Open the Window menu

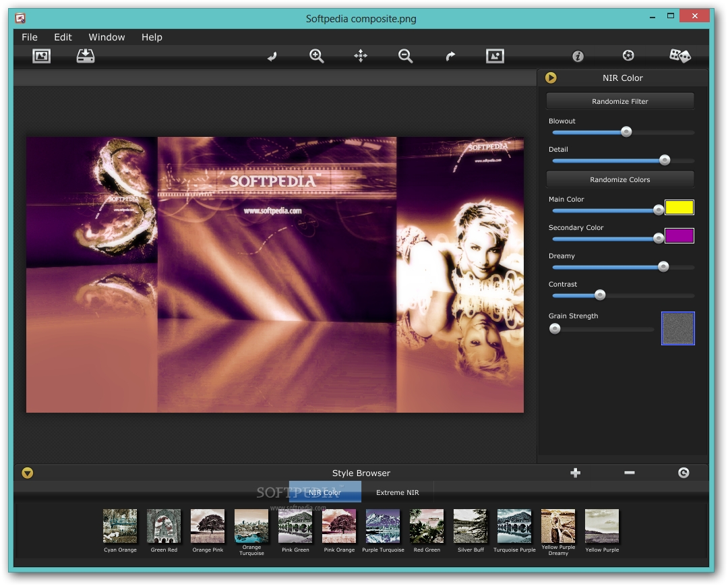coord(107,37)
